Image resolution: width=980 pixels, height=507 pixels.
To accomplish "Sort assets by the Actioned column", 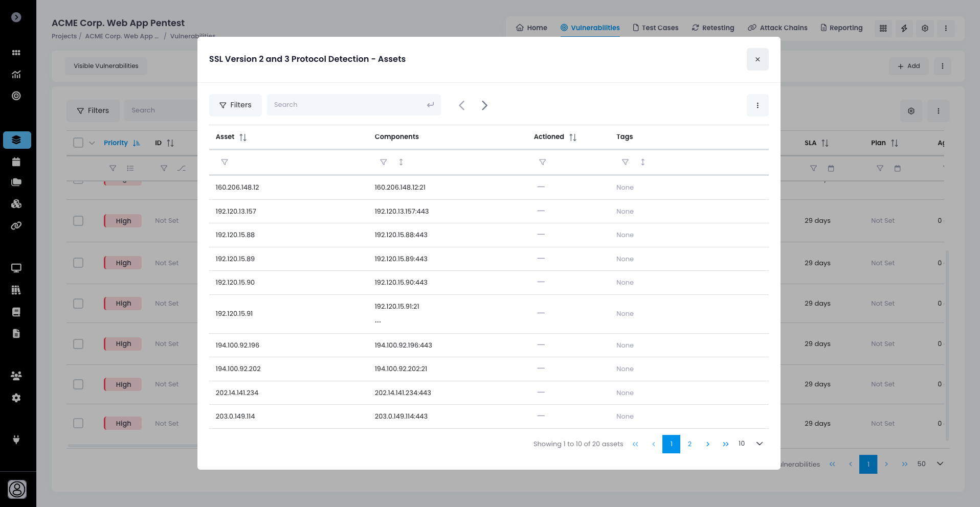I will pyautogui.click(x=572, y=137).
